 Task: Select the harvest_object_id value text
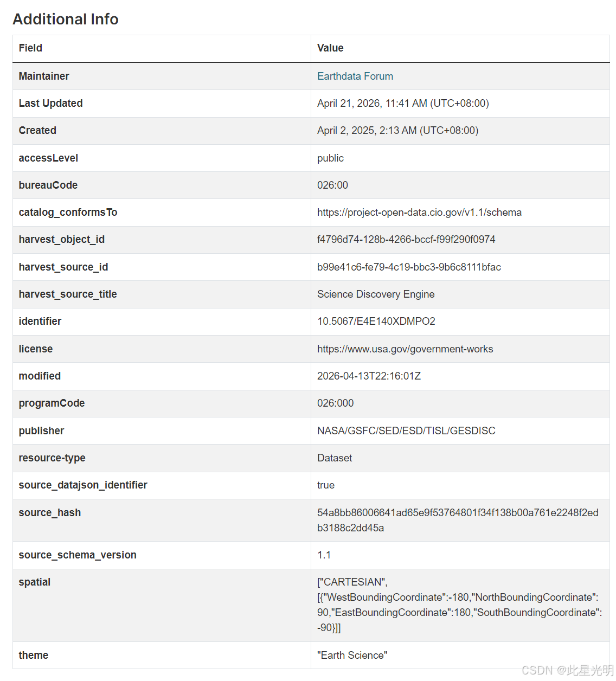[406, 240]
